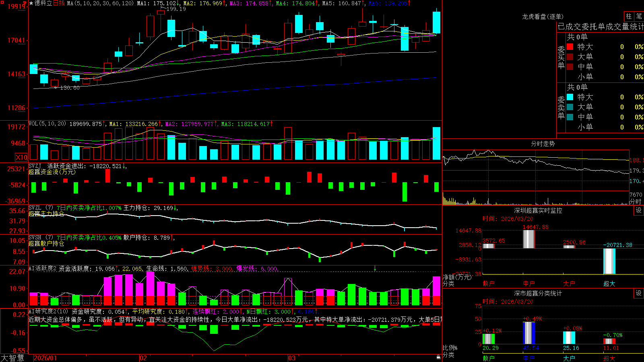This screenshot has height=362, width=644.
Task: Click the 超赢散户持仓 label
Action: pyautogui.click(x=46, y=243)
